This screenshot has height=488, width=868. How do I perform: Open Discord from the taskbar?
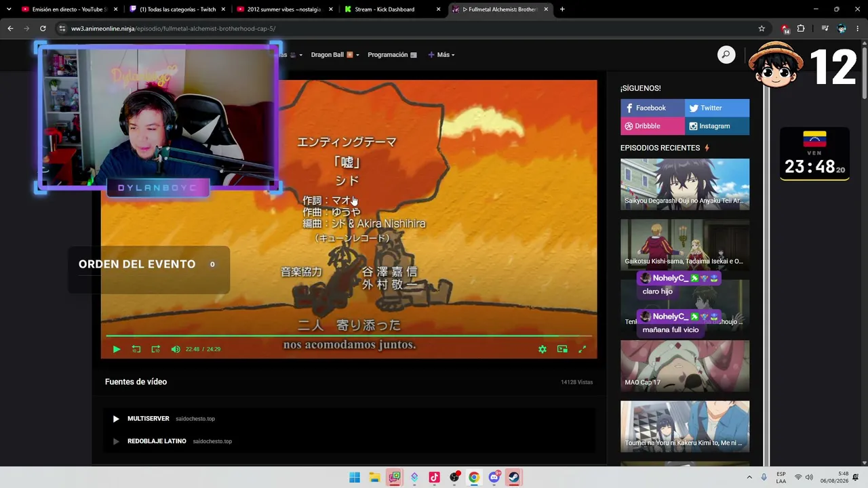[x=494, y=478]
